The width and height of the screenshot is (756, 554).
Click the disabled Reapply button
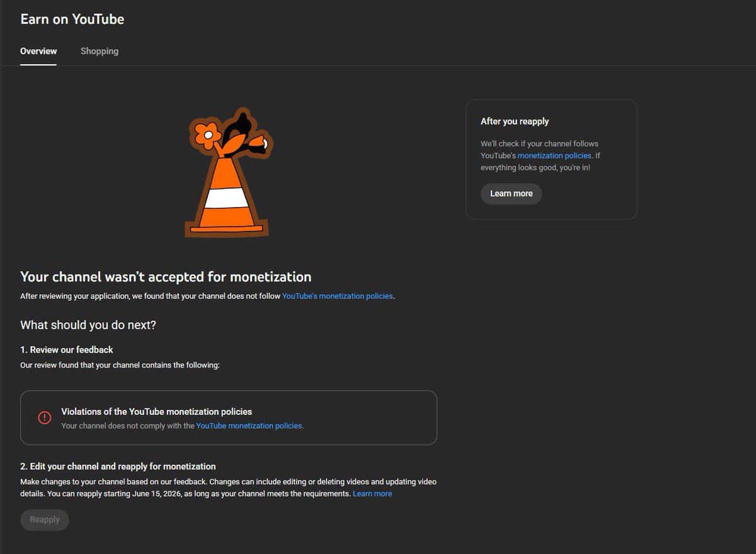pos(45,519)
